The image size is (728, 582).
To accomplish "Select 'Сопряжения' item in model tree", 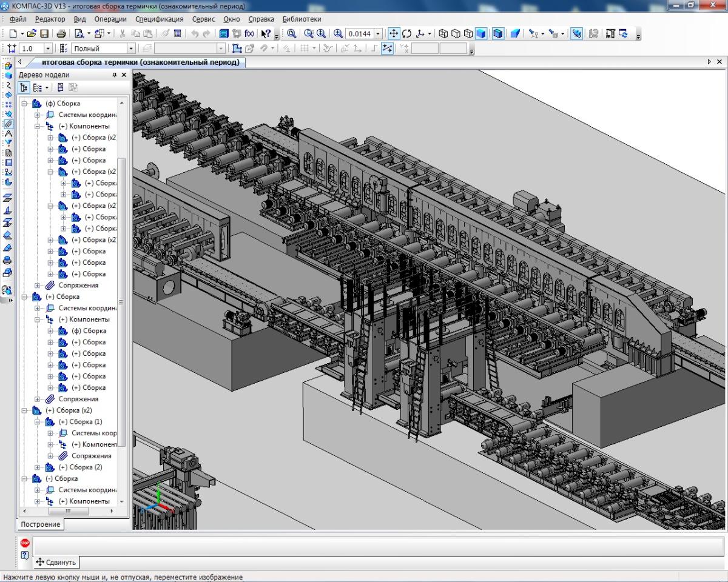I will tap(78, 286).
